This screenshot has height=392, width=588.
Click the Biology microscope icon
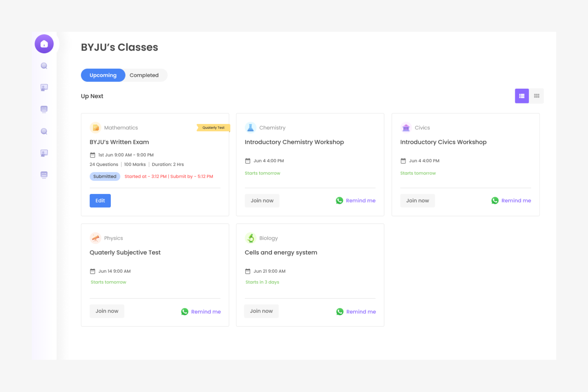tap(250, 238)
